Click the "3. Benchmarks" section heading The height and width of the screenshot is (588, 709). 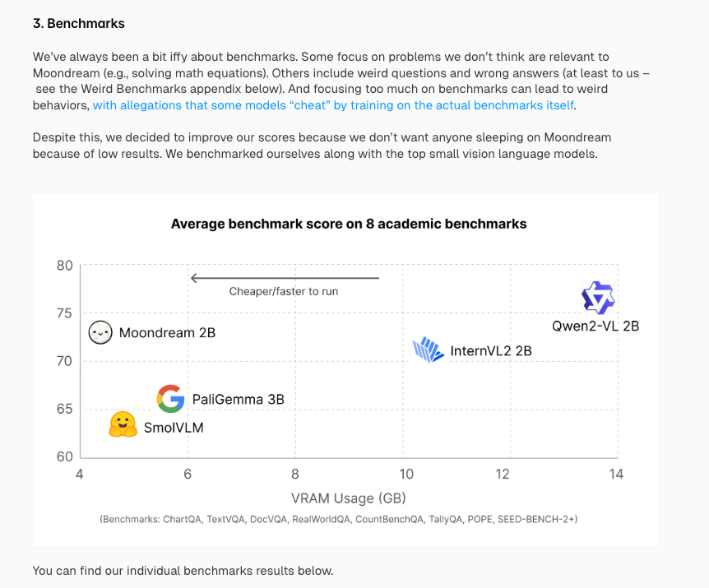pos(79,23)
